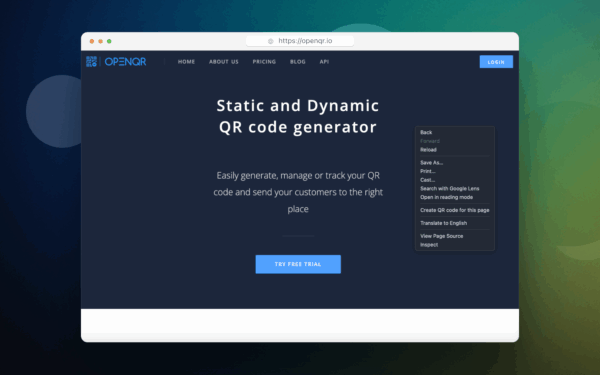Go to the Pricing page
The image size is (600, 375).
coord(264,62)
